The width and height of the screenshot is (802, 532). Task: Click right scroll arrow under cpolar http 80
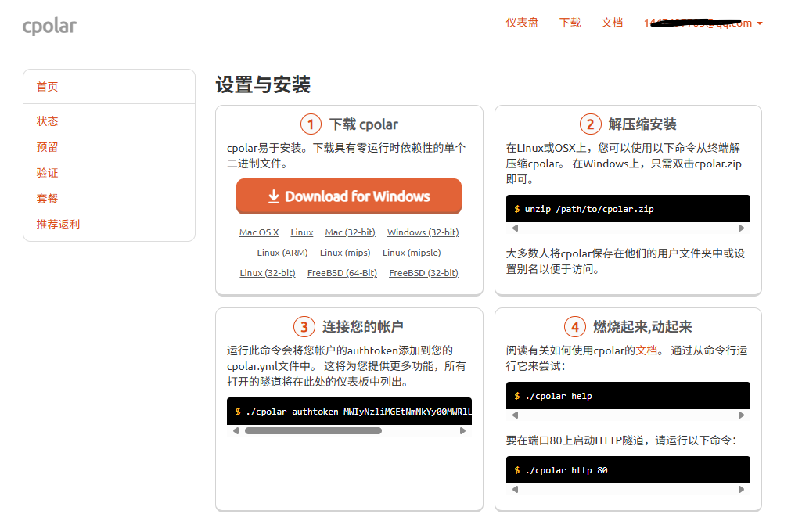click(741, 490)
